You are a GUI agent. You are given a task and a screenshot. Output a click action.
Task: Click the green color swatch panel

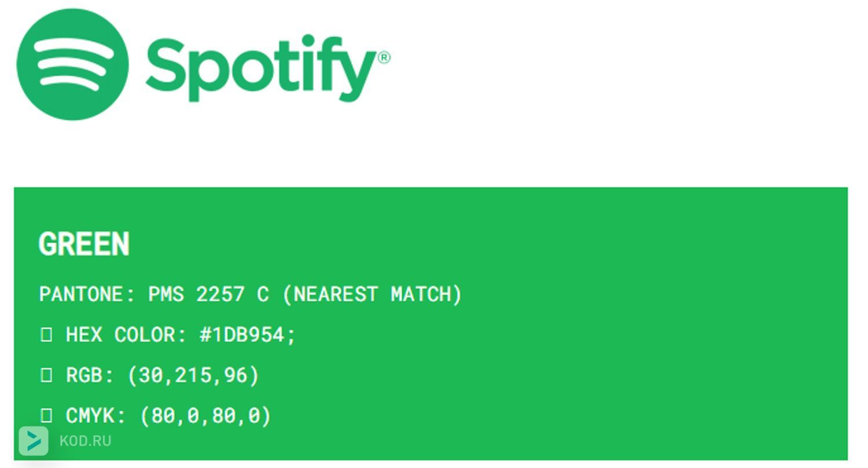click(x=431, y=323)
